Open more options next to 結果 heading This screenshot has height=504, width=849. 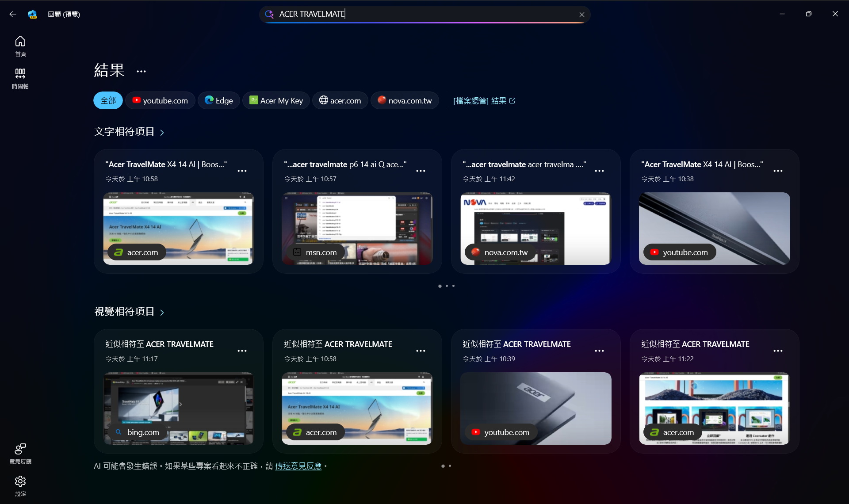141,71
